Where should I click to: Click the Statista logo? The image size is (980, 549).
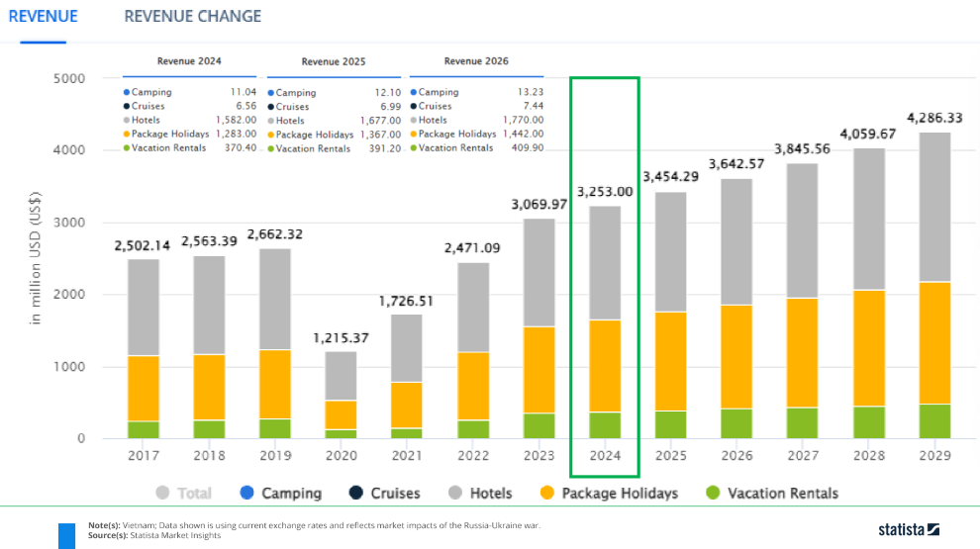(x=909, y=529)
